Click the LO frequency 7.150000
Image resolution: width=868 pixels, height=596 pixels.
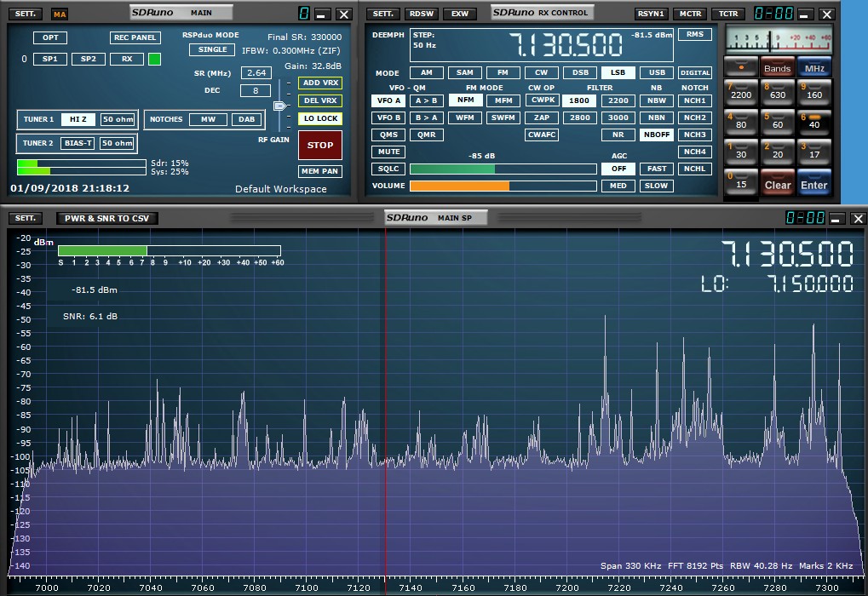coord(810,284)
